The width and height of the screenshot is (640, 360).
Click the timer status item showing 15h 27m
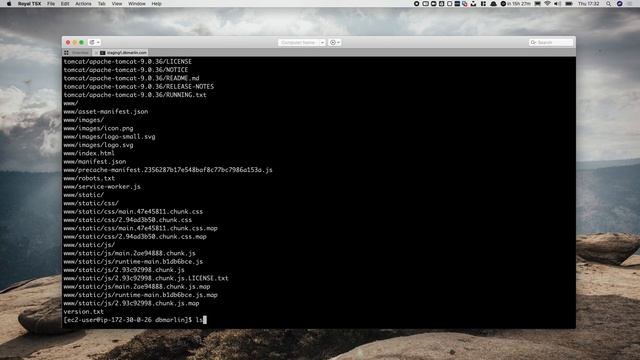tap(516, 4)
